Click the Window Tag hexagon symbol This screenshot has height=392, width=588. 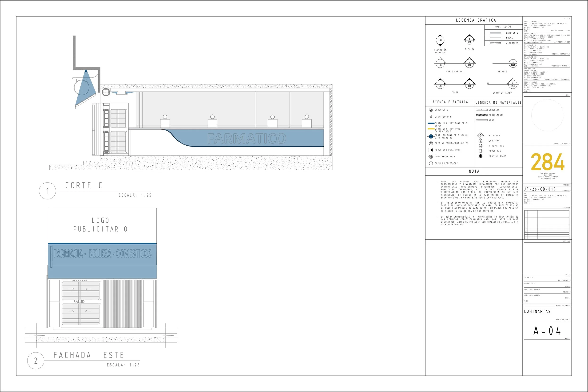(481, 146)
